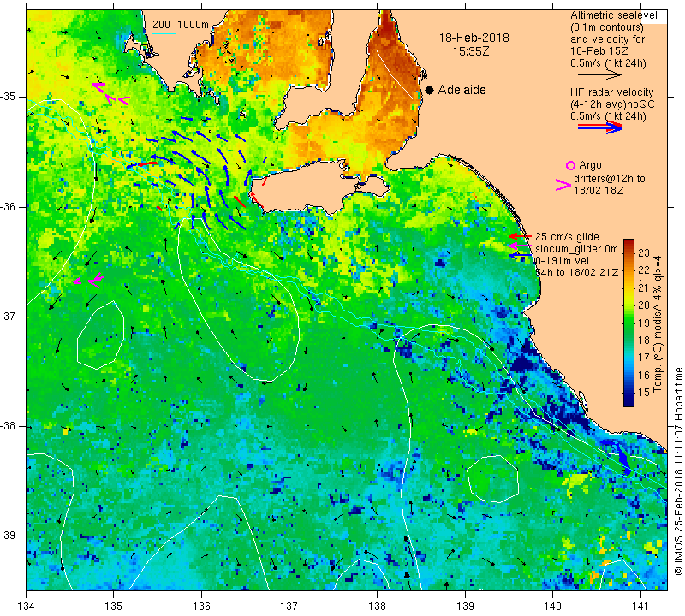Click the latitude -39 axis label
685x616 pixels.
click(x=8, y=536)
